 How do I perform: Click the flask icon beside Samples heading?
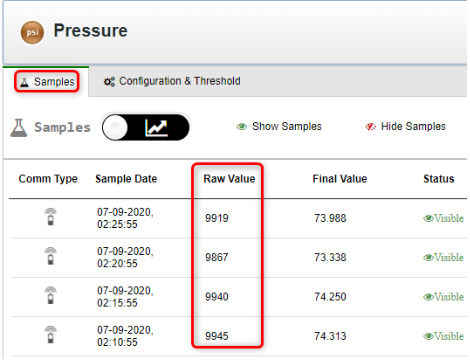(x=19, y=128)
